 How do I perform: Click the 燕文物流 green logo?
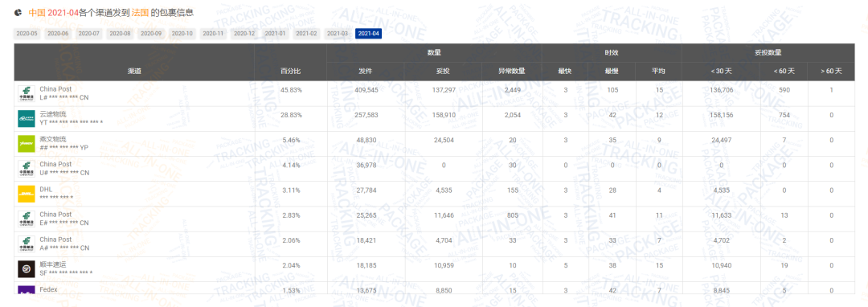point(26,144)
